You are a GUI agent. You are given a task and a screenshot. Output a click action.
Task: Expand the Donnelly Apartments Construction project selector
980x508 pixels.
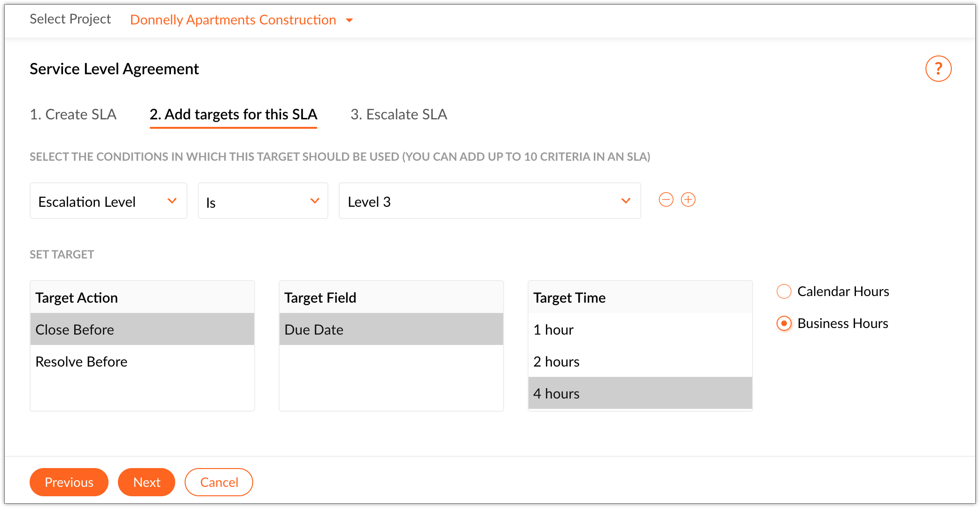click(241, 20)
